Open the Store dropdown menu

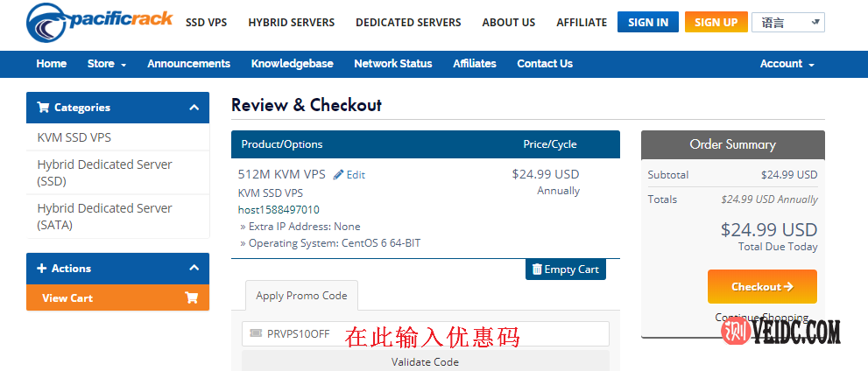tap(107, 64)
